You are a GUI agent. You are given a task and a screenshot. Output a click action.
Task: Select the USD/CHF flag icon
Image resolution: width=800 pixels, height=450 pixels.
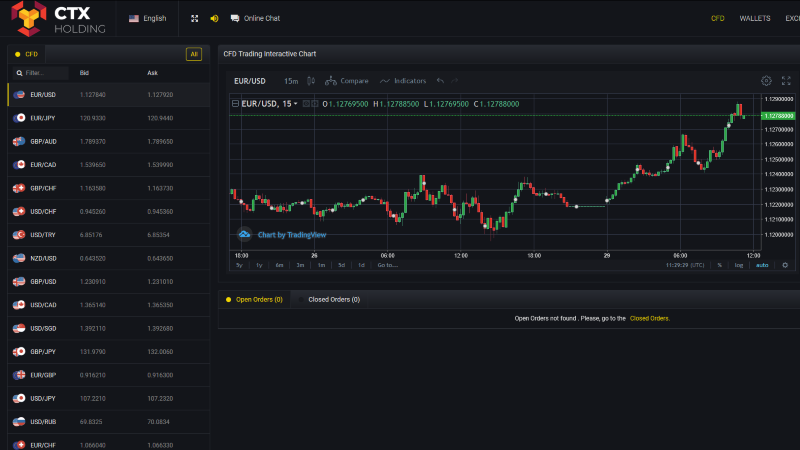19,211
